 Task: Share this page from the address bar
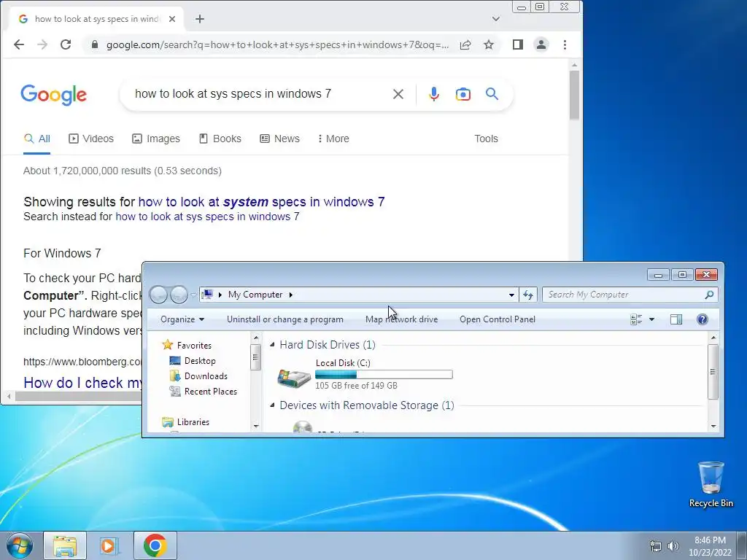pos(465,44)
